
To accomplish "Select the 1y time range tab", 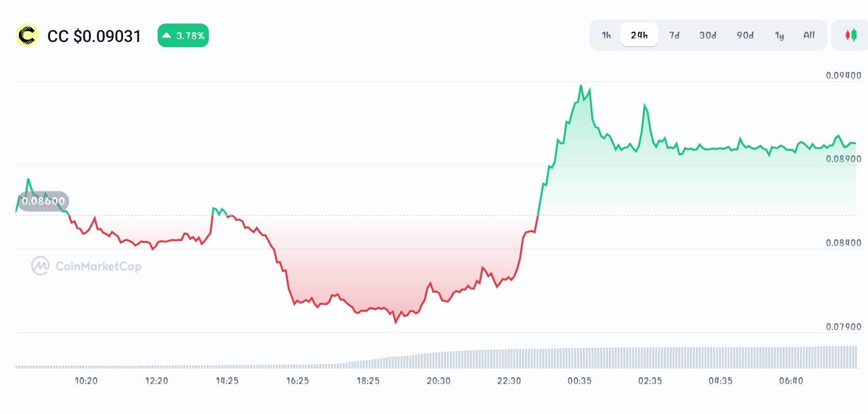I will tap(779, 35).
